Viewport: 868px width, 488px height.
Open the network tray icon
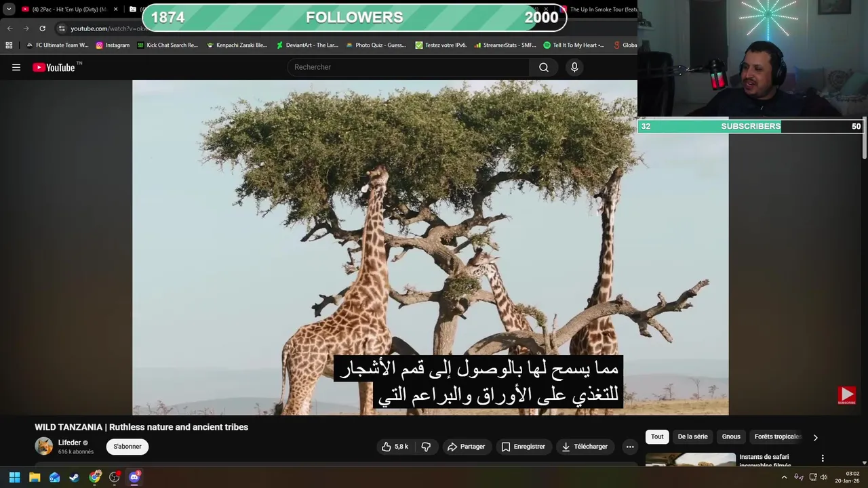(813, 477)
